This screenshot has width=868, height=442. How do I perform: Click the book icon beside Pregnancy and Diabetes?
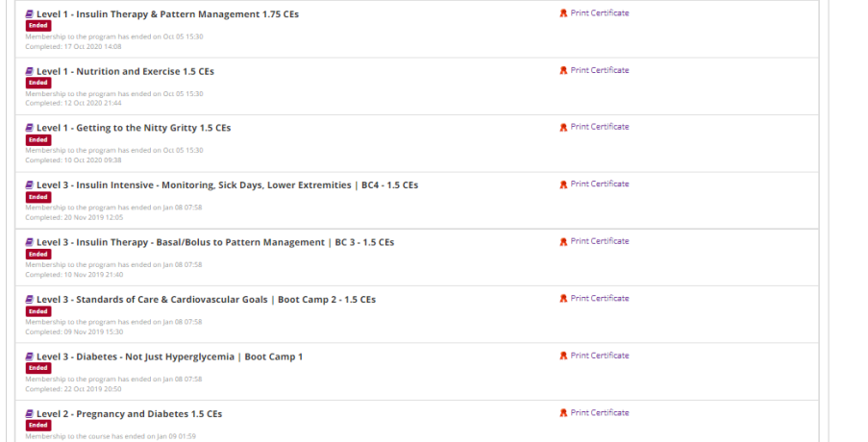(30, 414)
